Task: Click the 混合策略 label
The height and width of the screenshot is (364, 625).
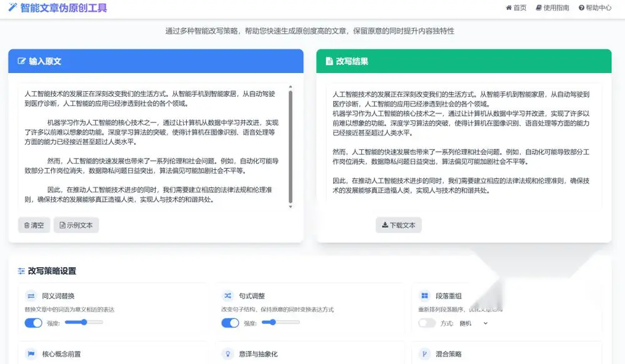Action: coord(448,354)
